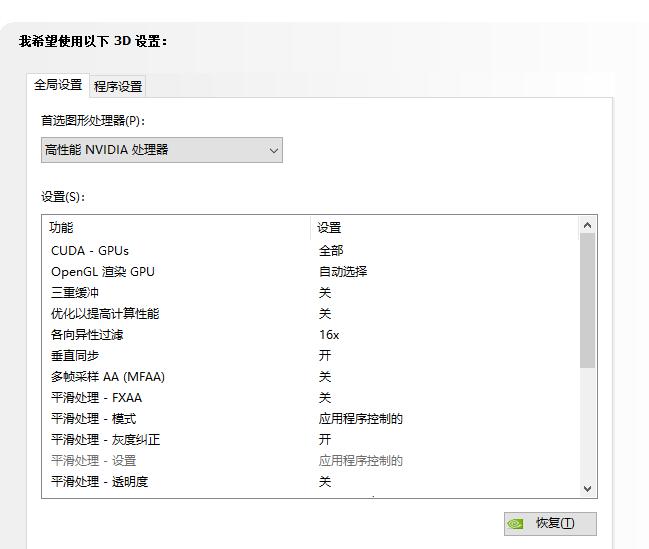The width and height of the screenshot is (649, 549).
Task: Select the 优化以提高计算性能 row
Action: [x=105, y=313]
